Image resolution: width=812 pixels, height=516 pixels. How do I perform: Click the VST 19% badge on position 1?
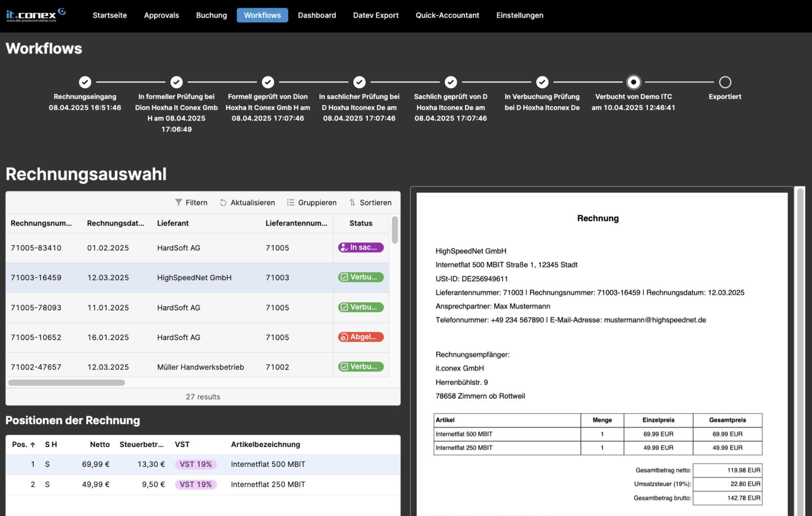click(196, 464)
